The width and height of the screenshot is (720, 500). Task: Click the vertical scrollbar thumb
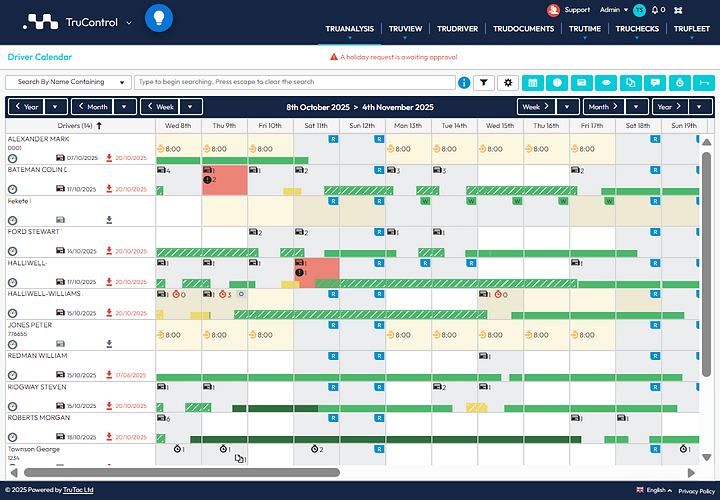pos(707,265)
